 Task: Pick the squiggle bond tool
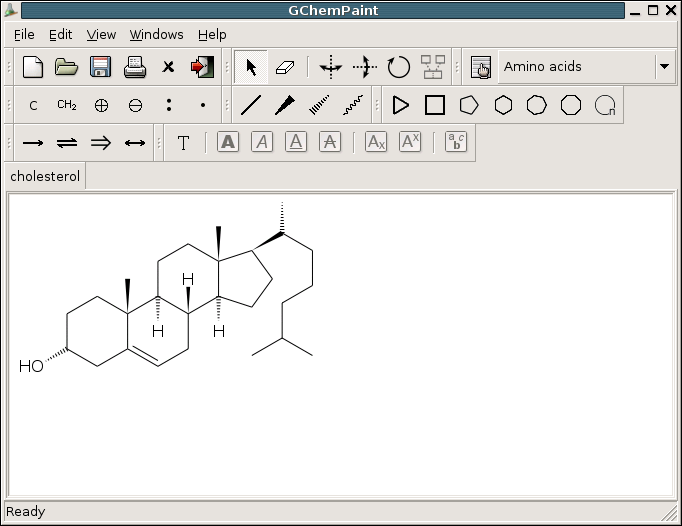353,105
